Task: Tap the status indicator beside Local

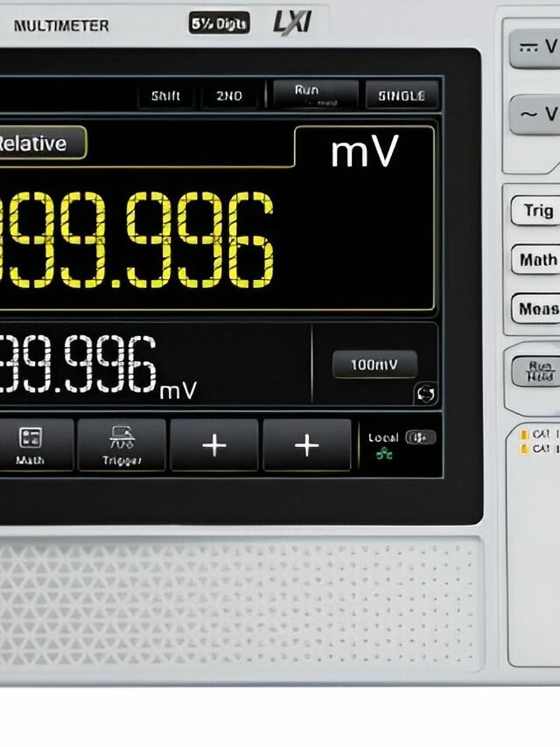Action: [420, 437]
